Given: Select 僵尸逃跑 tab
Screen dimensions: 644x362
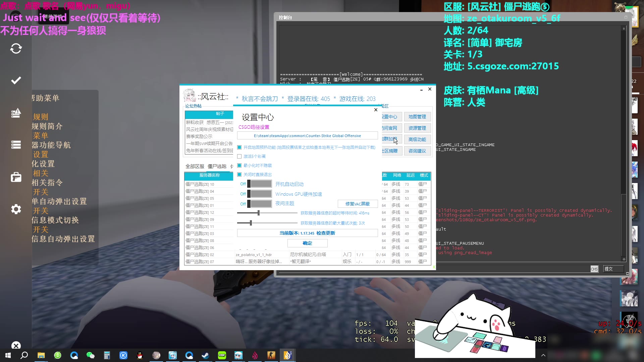Looking at the screenshot, I should (x=217, y=166).
